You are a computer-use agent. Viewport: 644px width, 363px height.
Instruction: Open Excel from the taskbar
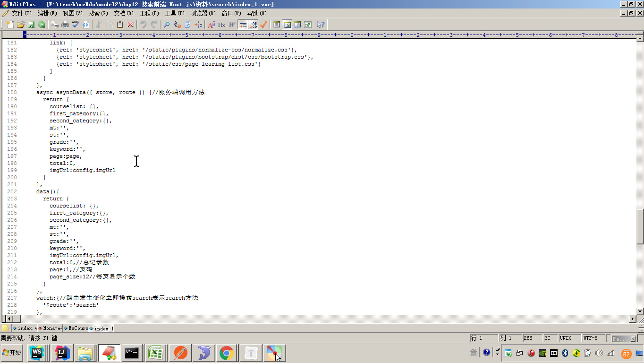click(x=154, y=353)
